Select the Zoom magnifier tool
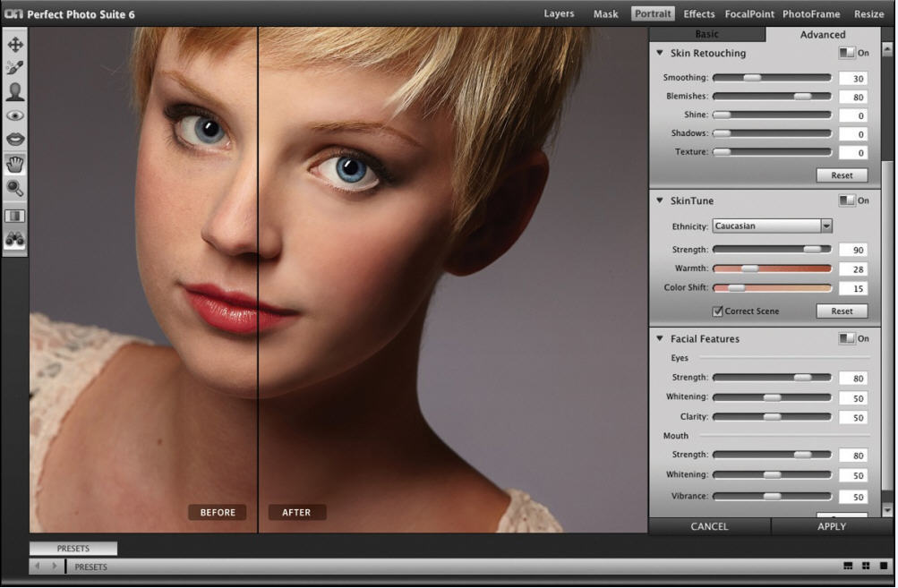Viewport: 898px width, 588px height. tap(14, 188)
